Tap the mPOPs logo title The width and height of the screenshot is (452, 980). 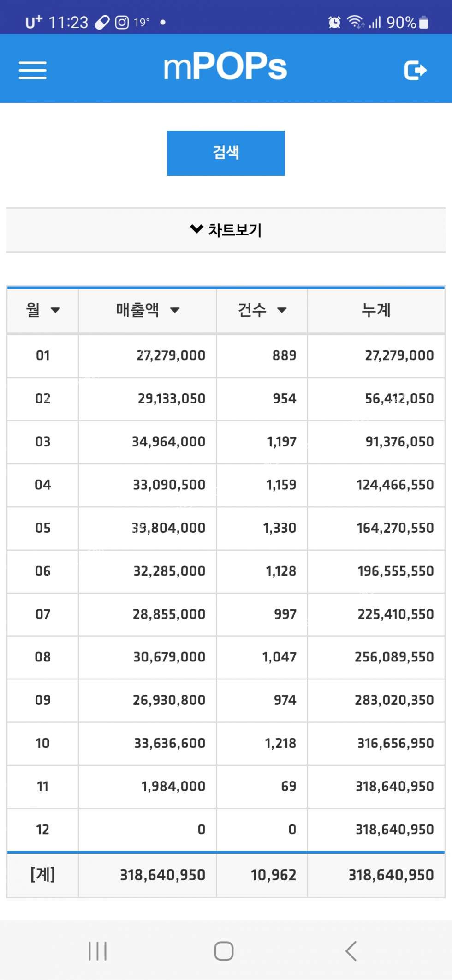click(x=226, y=67)
